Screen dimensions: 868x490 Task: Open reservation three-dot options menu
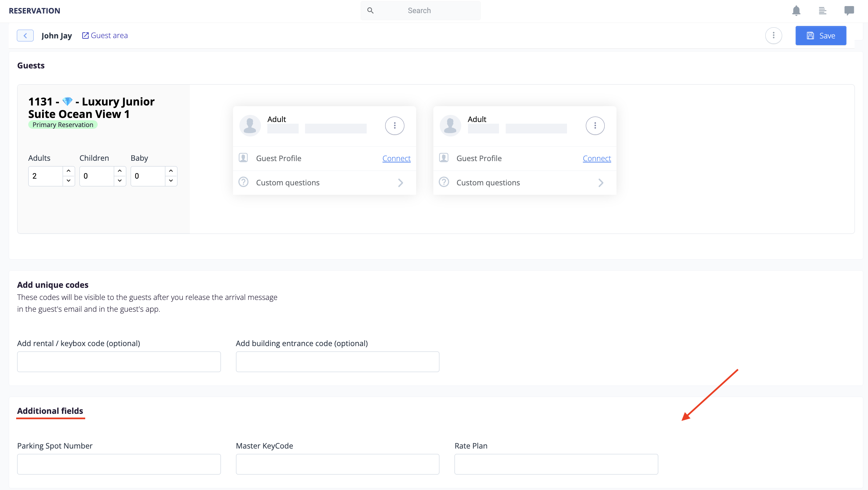(x=773, y=35)
